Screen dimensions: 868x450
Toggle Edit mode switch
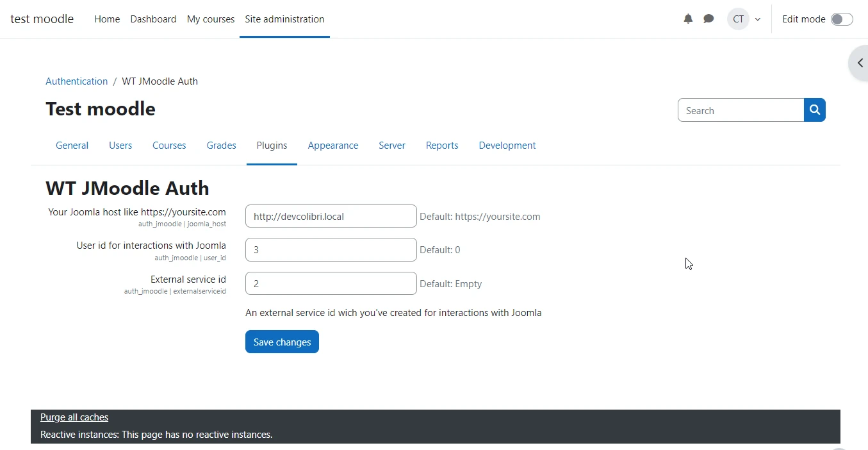[842, 19]
